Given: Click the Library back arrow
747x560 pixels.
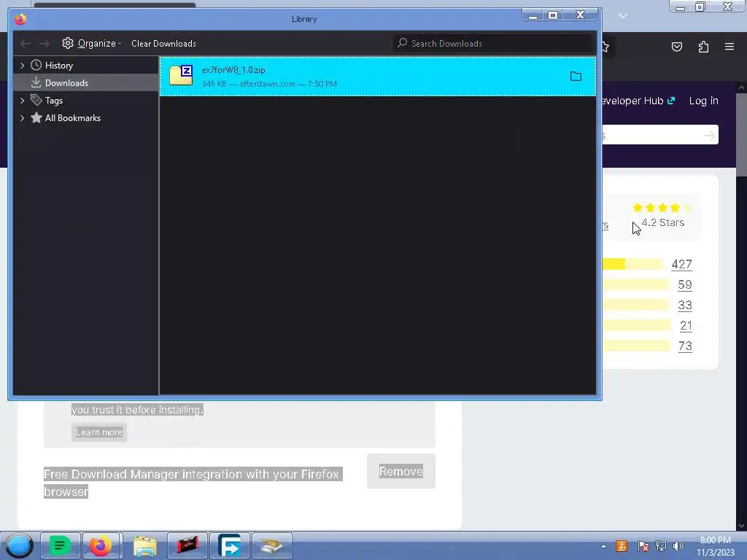Looking at the screenshot, I should click(26, 43).
